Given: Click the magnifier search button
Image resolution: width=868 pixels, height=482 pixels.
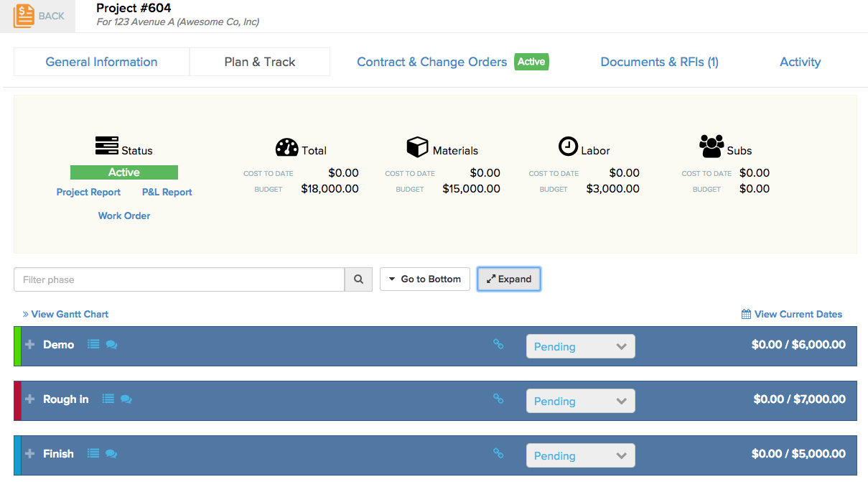Looking at the screenshot, I should click(x=358, y=279).
